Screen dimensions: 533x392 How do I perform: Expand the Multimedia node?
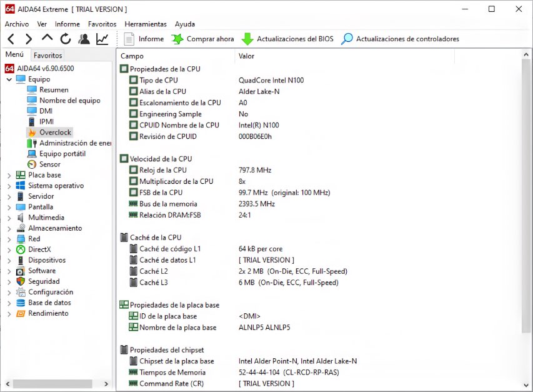9,218
